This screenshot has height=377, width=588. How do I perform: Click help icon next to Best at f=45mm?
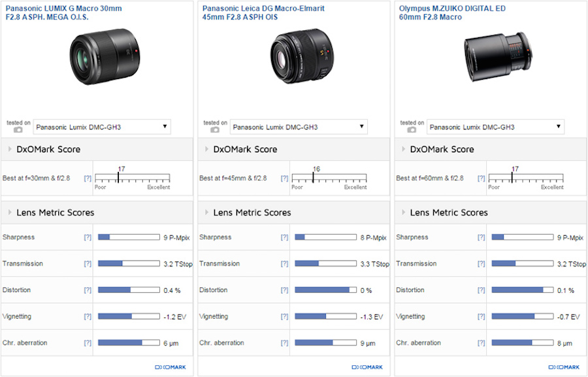pyautogui.click(x=284, y=178)
